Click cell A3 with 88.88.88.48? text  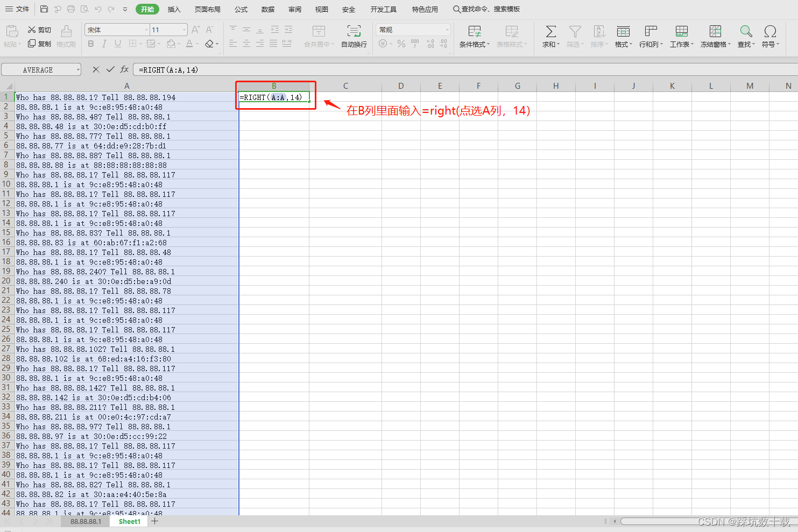click(126, 117)
